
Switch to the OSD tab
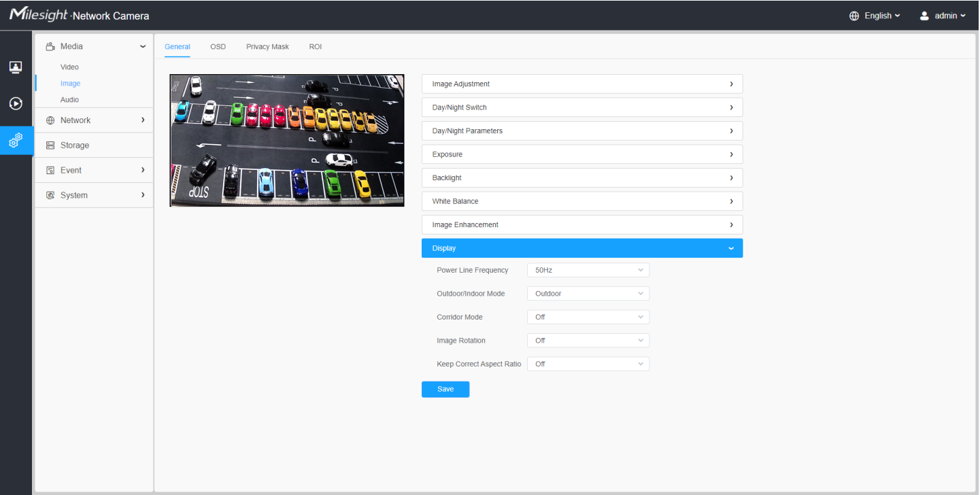point(218,47)
